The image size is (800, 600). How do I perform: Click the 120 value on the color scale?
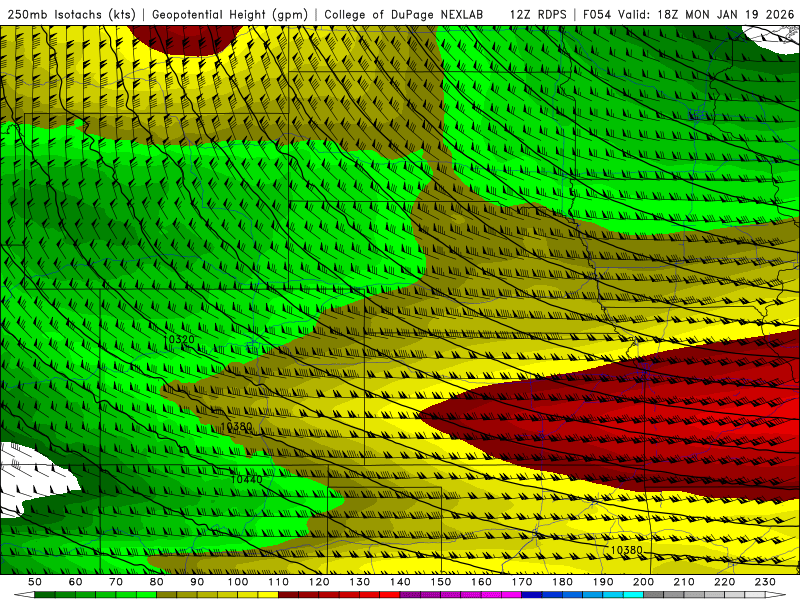click(x=319, y=582)
